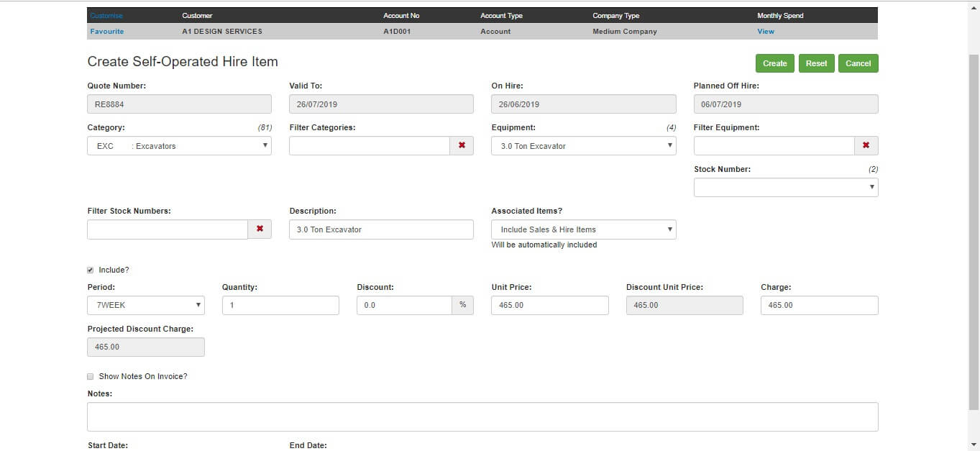Click the Quantity input field
This screenshot has height=451, width=980.
(280, 305)
